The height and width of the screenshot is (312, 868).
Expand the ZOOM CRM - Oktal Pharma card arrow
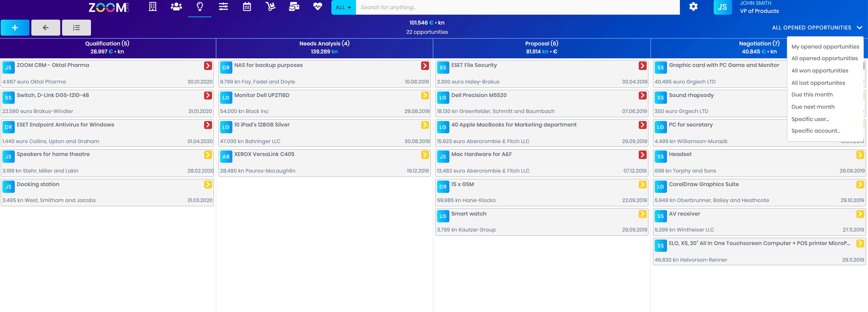(x=207, y=67)
